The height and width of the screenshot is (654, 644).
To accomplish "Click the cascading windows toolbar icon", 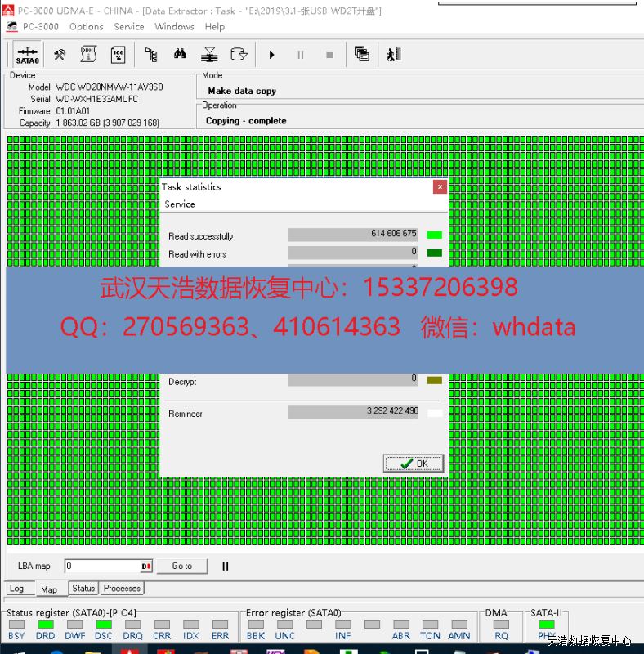I will [x=362, y=55].
